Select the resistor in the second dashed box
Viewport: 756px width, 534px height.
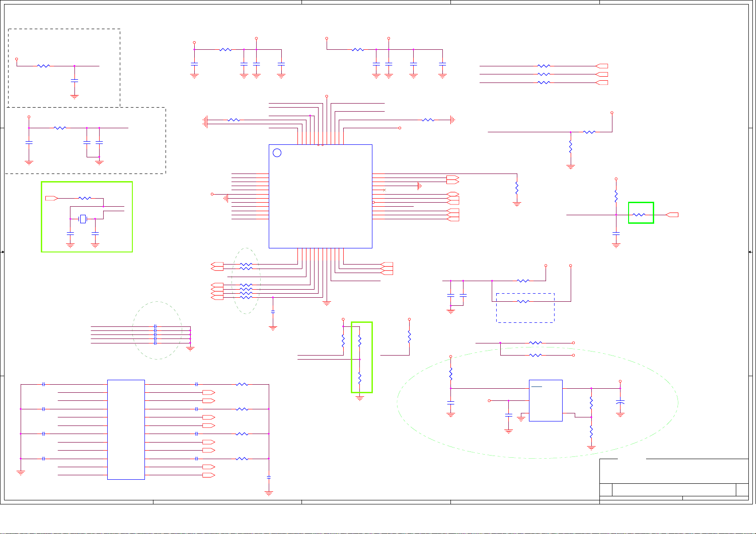(x=60, y=128)
